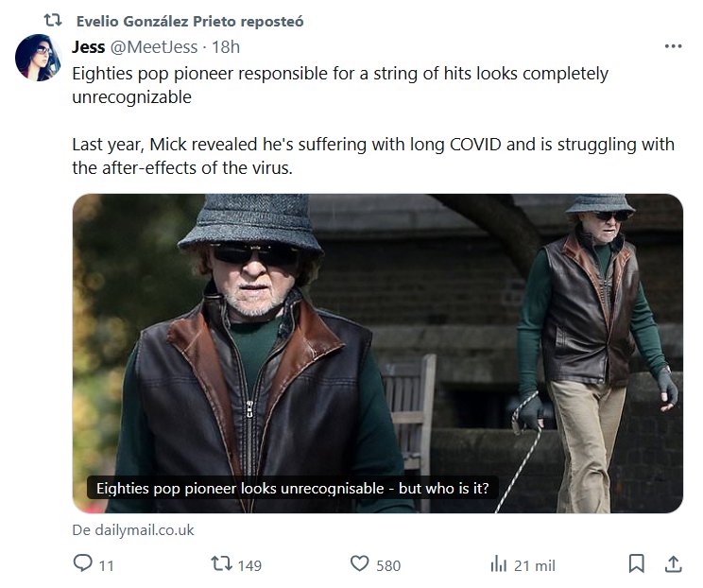Image resolution: width=703 pixels, height=588 pixels.
Task: Repost this tweet using the arrows icon
Action: click(218, 564)
